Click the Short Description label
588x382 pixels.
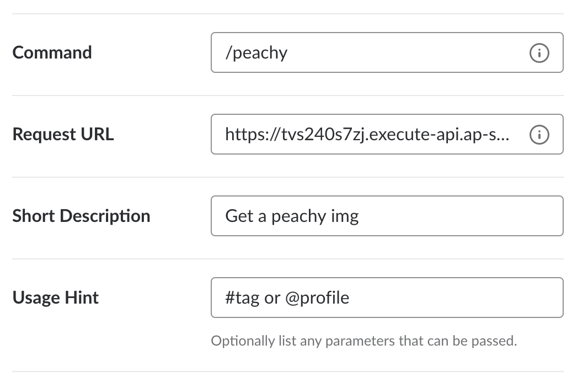pos(82,216)
